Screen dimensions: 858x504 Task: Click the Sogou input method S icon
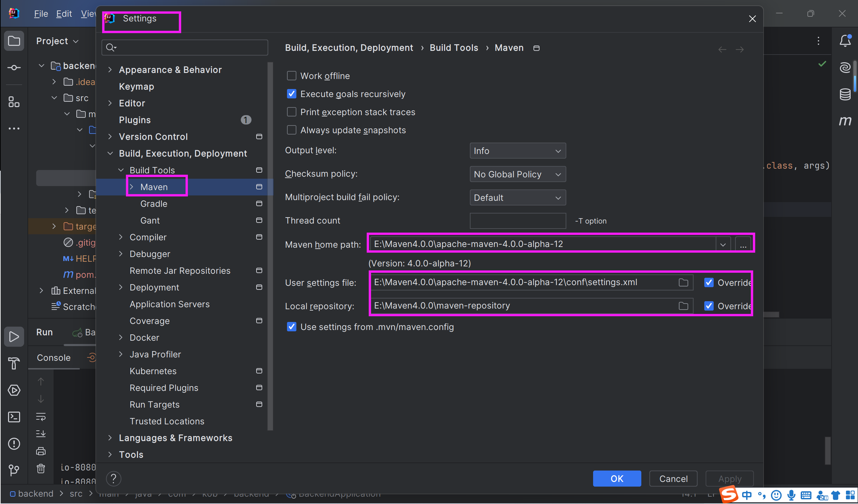[x=729, y=495]
